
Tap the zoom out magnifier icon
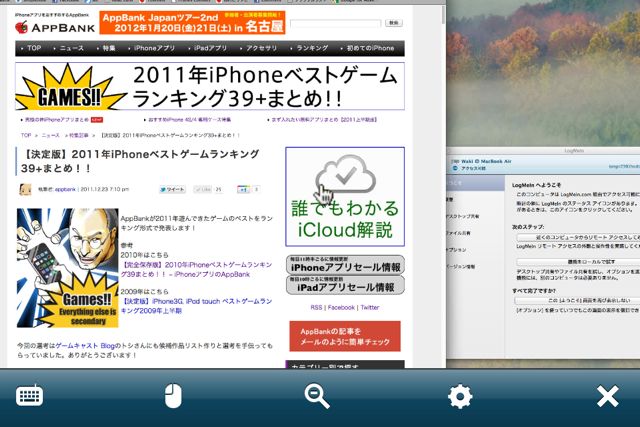click(317, 396)
